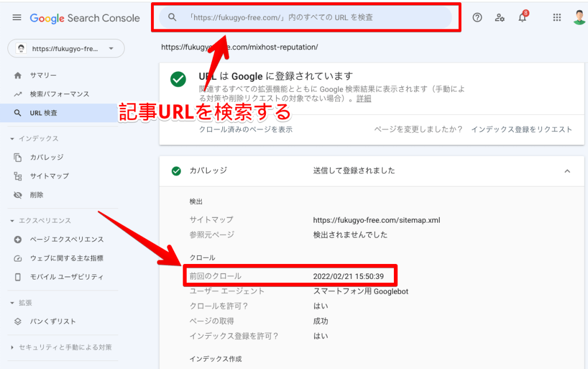Open the help question mark icon

click(x=477, y=18)
